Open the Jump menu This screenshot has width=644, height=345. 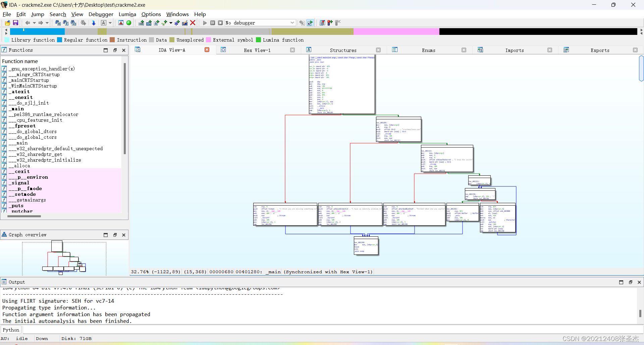(38, 14)
